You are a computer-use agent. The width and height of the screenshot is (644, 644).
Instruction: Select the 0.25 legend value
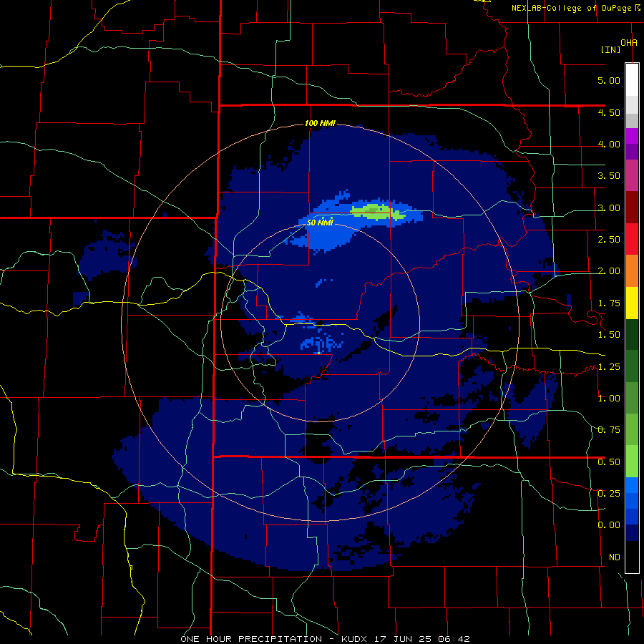pos(609,493)
